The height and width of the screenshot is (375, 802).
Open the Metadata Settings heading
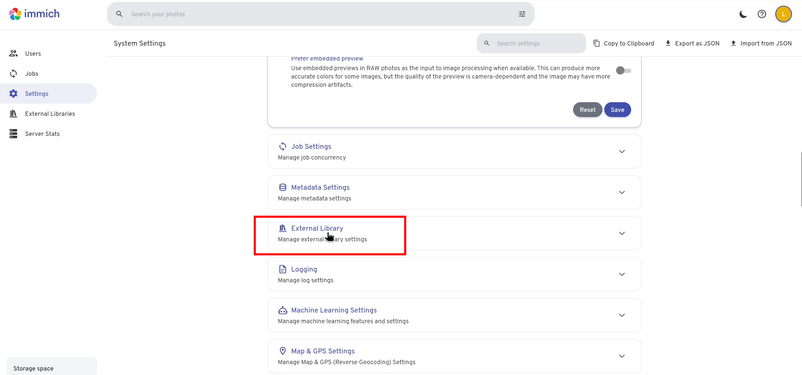[320, 187]
